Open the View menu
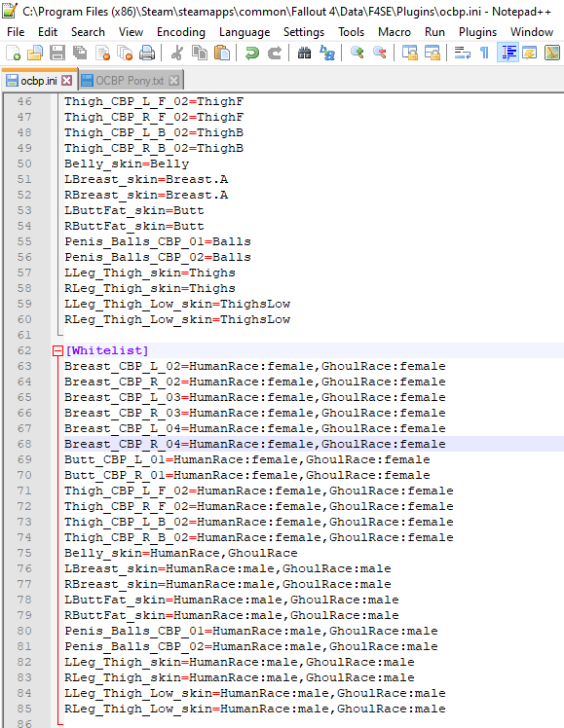The width and height of the screenshot is (564, 728). point(131,32)
